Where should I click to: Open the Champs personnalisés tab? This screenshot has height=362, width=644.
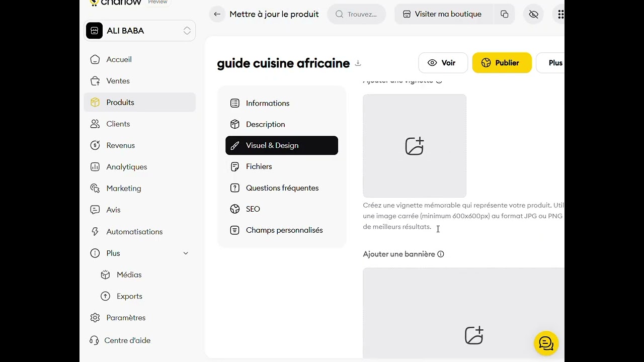click(x=282, y=230)
